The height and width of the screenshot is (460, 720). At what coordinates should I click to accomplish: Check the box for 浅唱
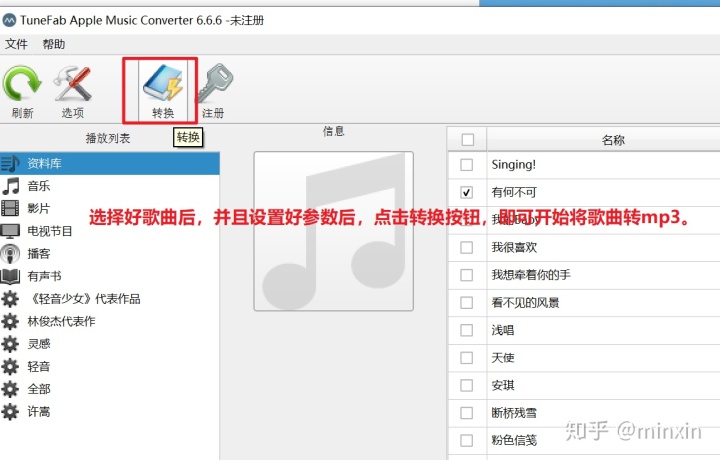coord(467,330)
